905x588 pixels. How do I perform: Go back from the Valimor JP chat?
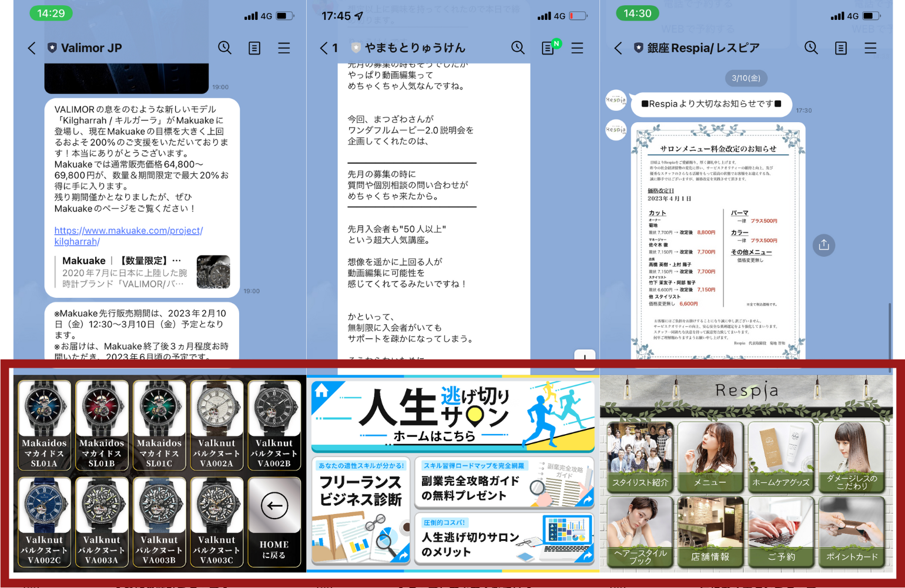32,48
